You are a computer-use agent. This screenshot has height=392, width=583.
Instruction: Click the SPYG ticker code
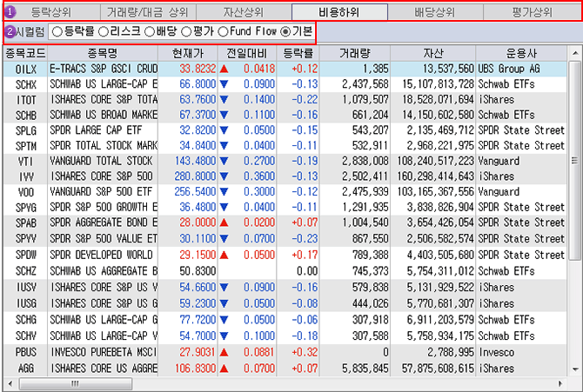pos(26,208)
